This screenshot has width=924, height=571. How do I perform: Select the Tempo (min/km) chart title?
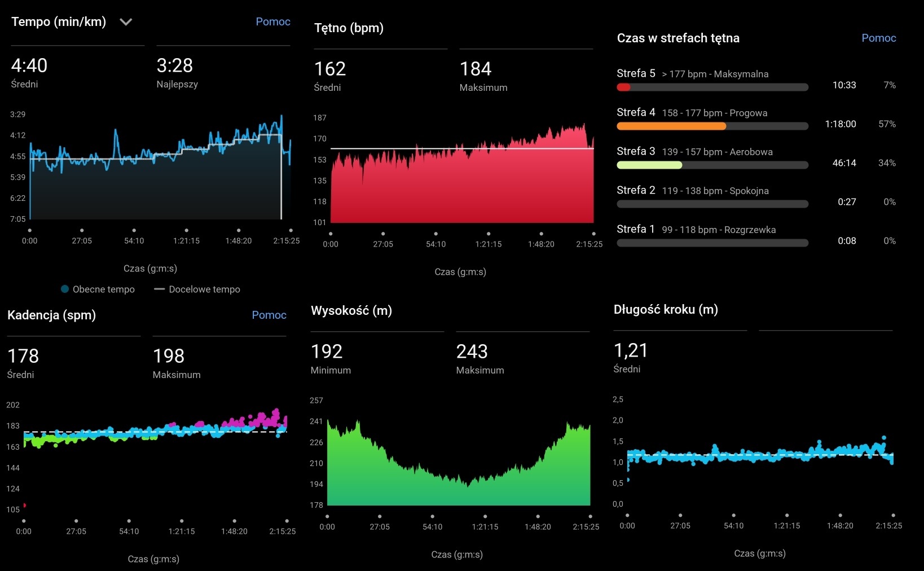59,22
